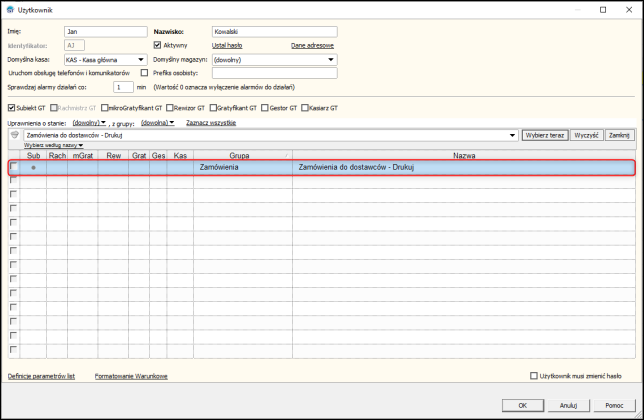Select the 'Zamówienia do dostawców - Drukuj' name cell
This screenshot has width=644, height=420.
pyautogui.click(x=464, y=167)
